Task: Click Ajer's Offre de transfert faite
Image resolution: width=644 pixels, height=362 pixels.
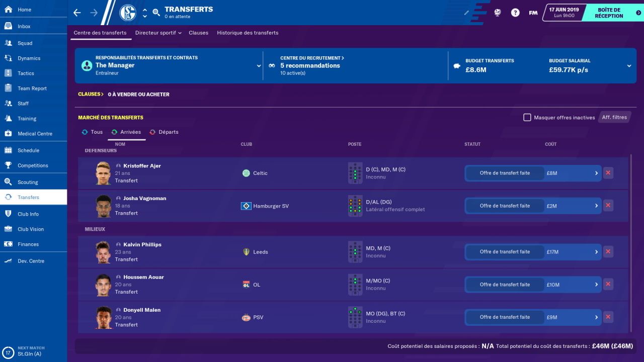Action: pos(505,173)
